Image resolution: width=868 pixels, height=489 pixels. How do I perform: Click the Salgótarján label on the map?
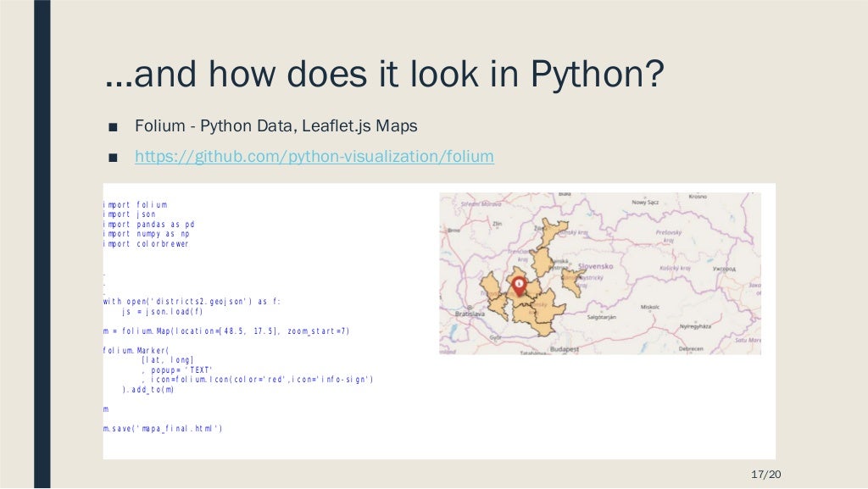[601, 318]
